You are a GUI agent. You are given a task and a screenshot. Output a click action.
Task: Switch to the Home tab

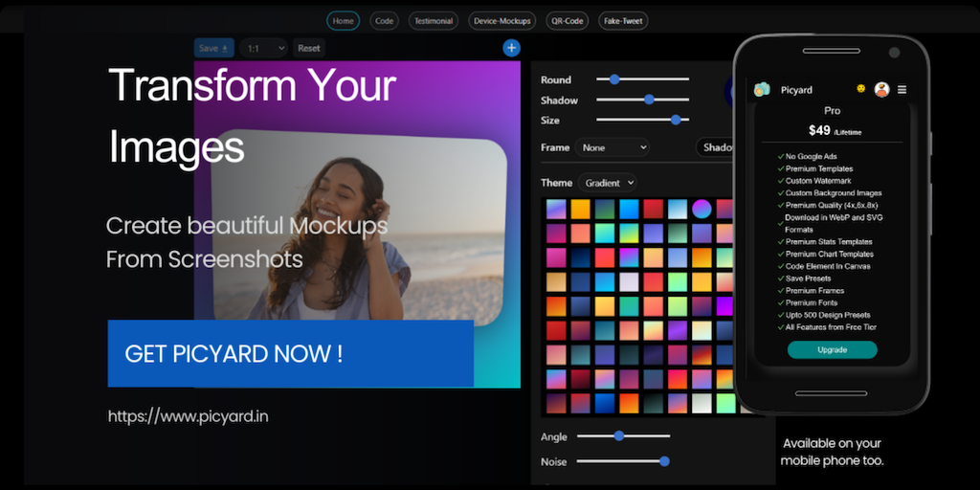click(x=344, y=21)
